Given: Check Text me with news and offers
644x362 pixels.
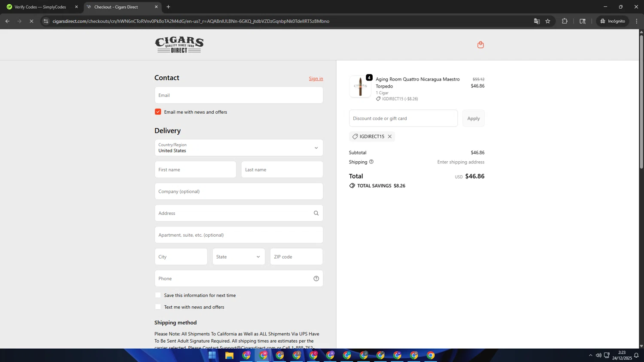Looking at the screenshot, I should pyautogui.click(x=158, y=307).
